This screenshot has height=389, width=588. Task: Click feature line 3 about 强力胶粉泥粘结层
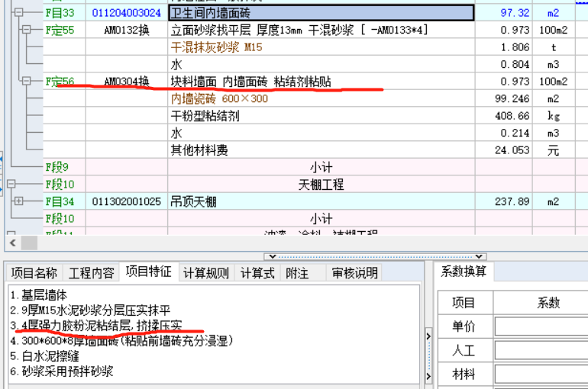click(x=96, y=325)
